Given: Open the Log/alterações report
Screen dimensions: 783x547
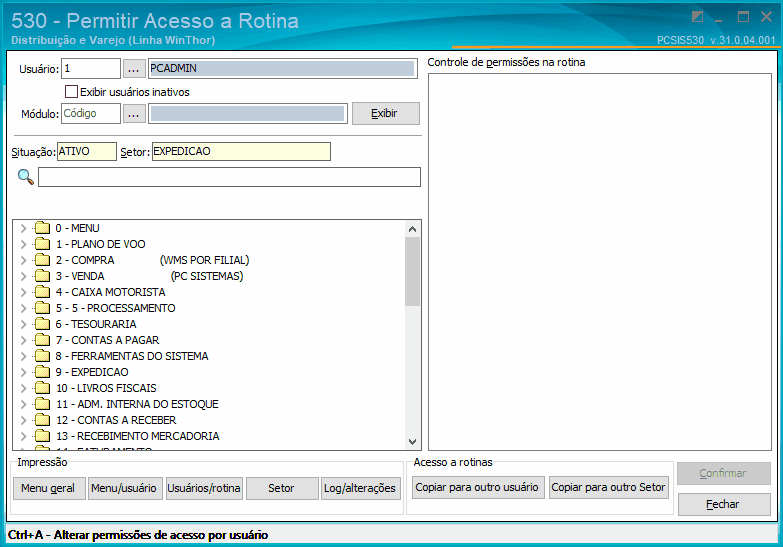Looking at the screenshot, I should [x=361, y=488].
